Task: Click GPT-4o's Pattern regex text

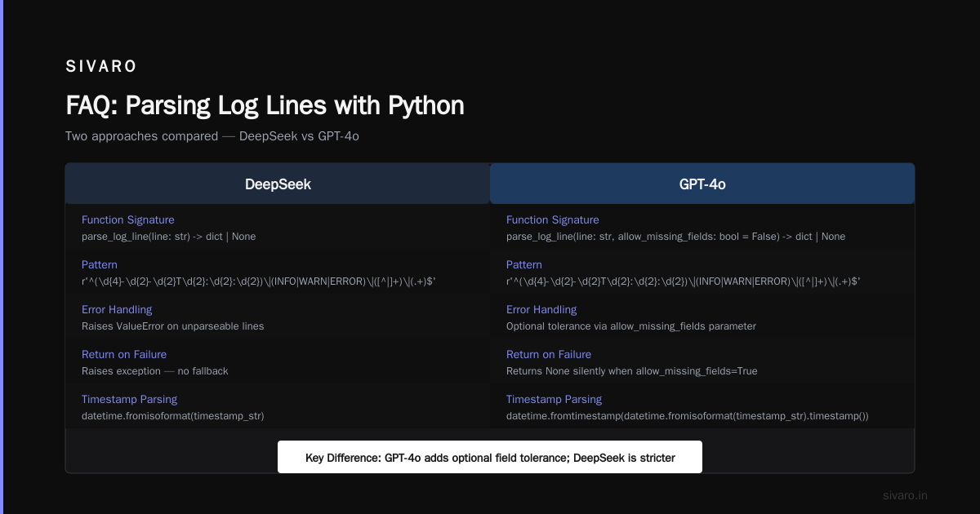Action: 684,281
